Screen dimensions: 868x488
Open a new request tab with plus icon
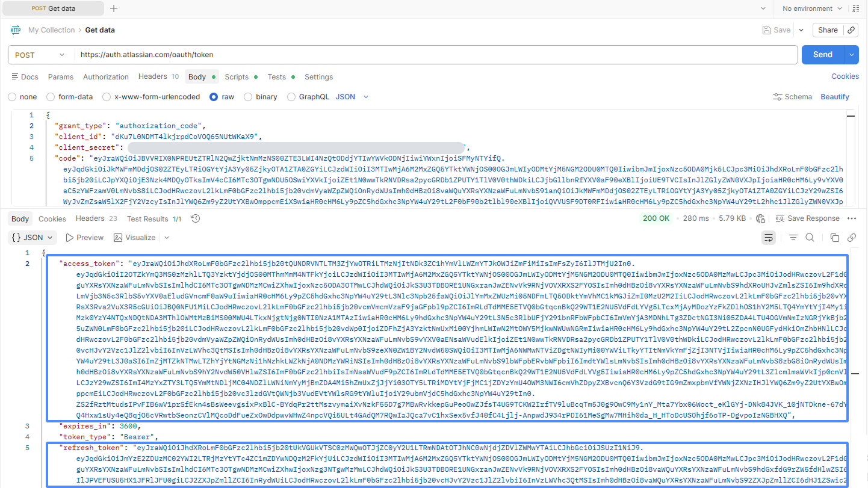(x=114, y=8)
